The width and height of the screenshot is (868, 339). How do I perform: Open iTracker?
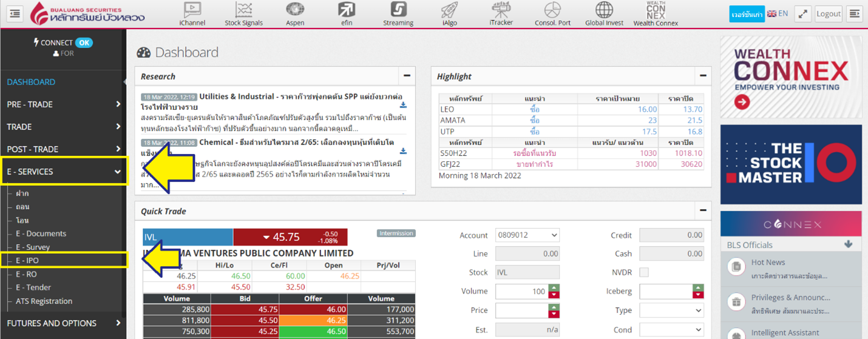tap(501, 14)
